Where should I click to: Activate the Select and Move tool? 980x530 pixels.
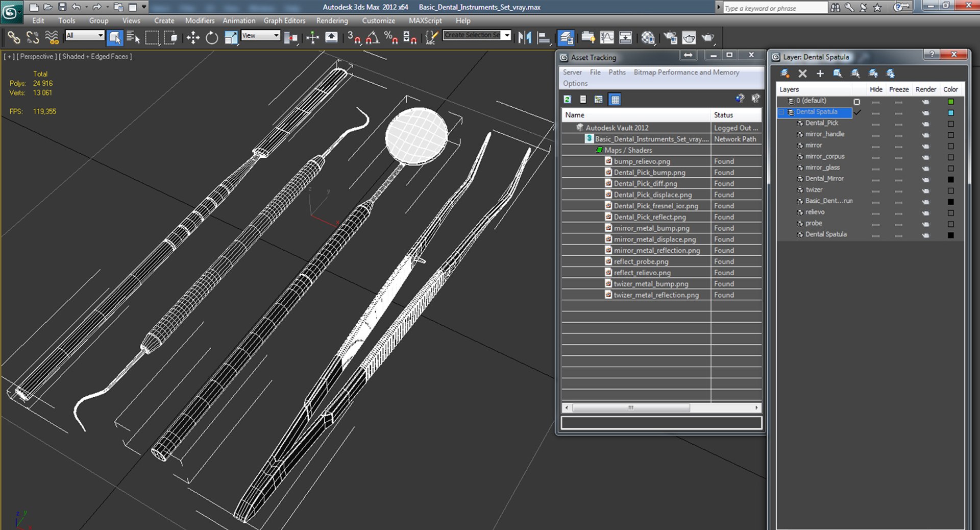click(193, 37)
